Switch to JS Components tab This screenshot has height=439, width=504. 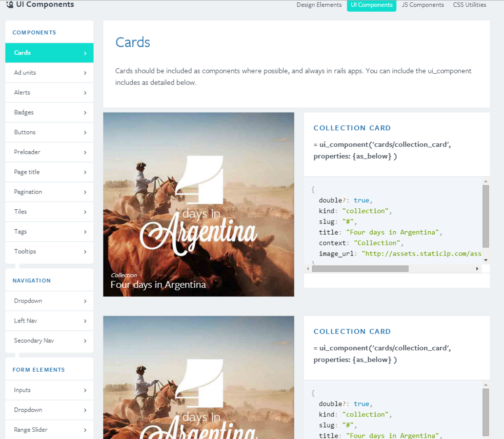pyautogui.click(x=423, y=5)
